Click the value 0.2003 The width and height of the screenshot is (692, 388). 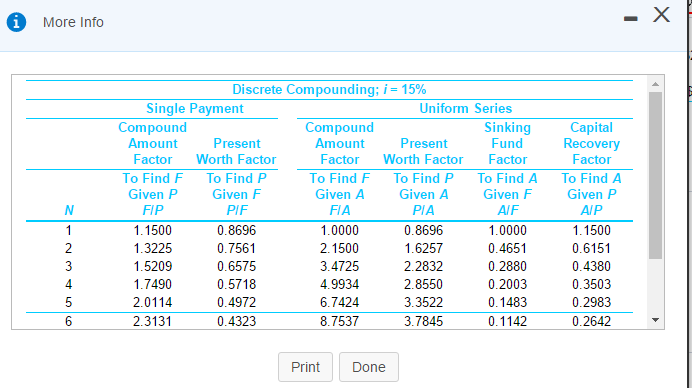pos(508,285)
